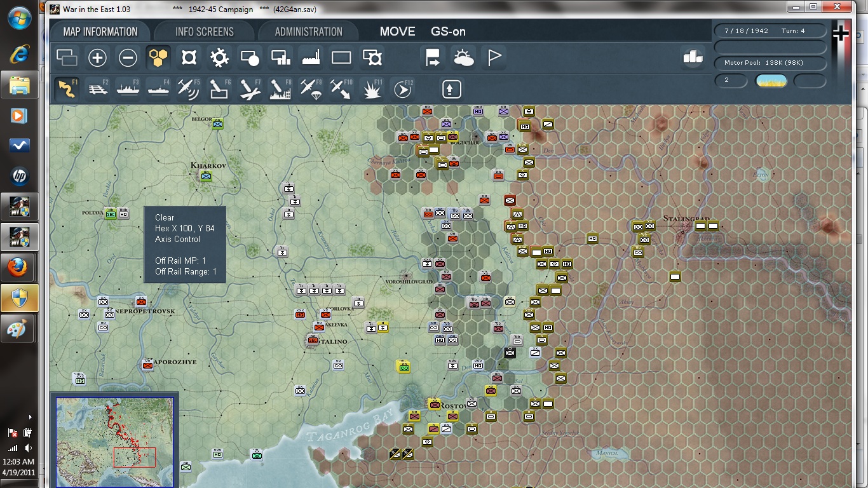868x488 pixels.
Task: Open Windows Explorer from the taskbar
Action: click(x=19, y=85)
